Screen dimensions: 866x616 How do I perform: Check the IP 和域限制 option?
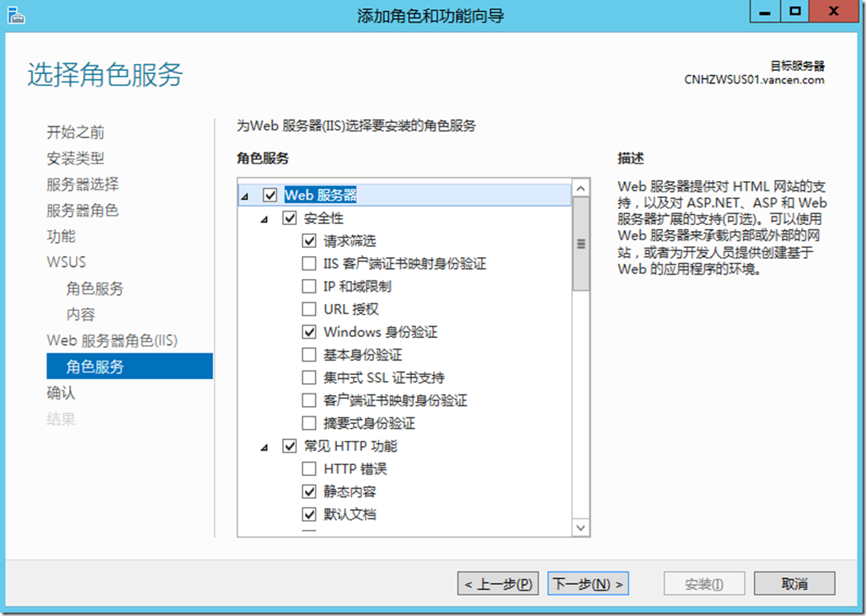309,287
